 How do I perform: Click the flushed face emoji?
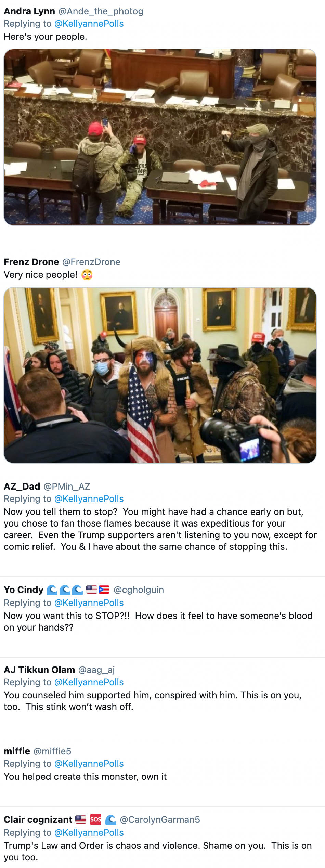[87, 275]
